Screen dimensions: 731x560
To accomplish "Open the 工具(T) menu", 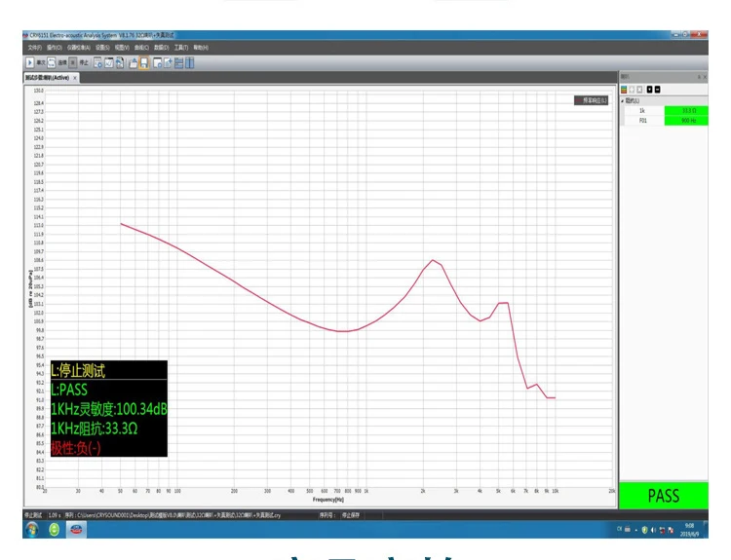I will [181, 48].
